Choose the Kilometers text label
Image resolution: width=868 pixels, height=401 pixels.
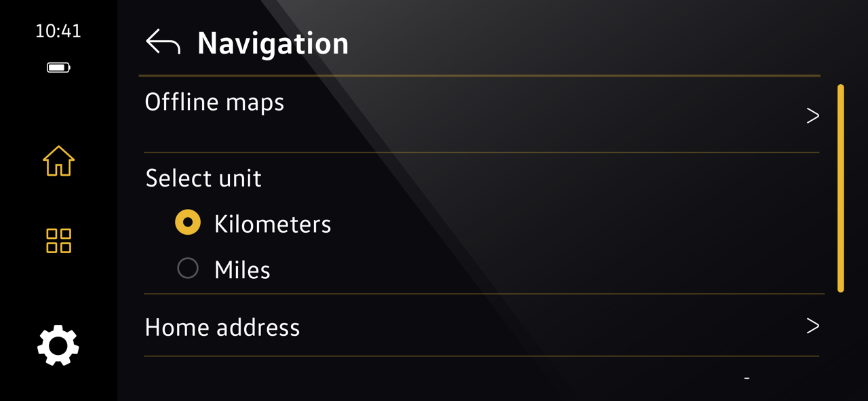[x=273, y=224]
